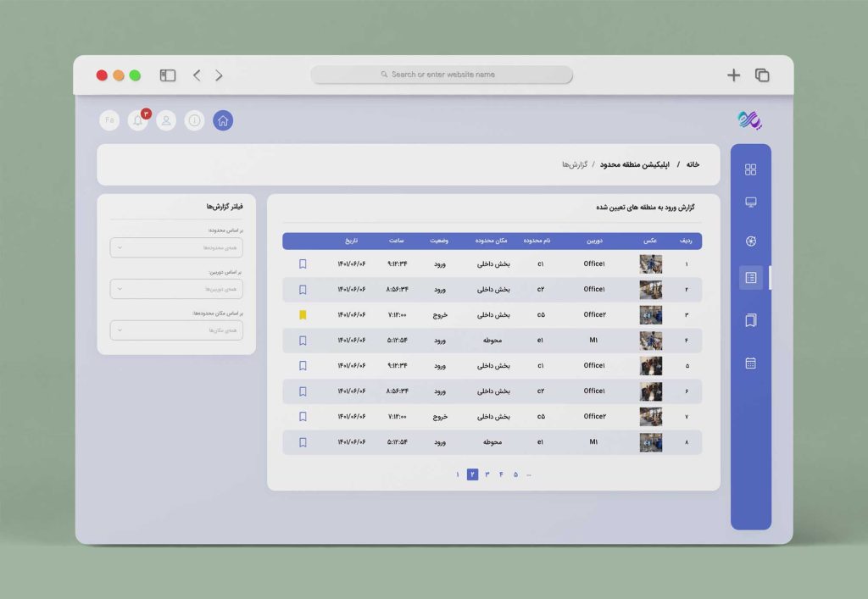Go to page 5 in pagination

coord(515,474)
